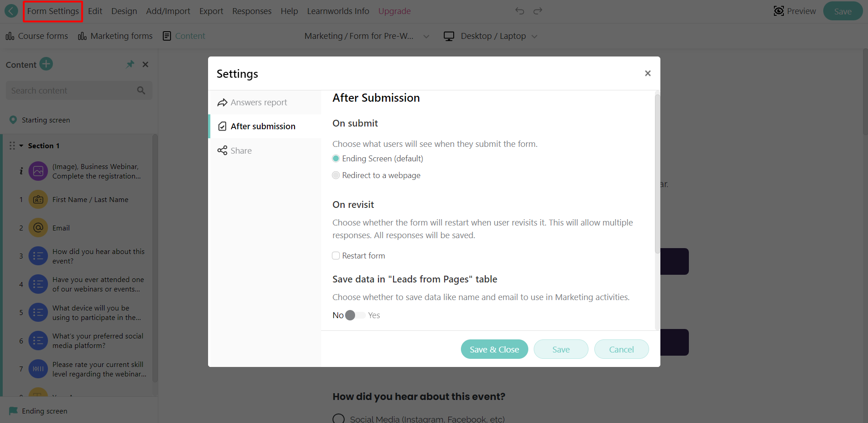Click the Add/Import menu item

click(168, 11)
